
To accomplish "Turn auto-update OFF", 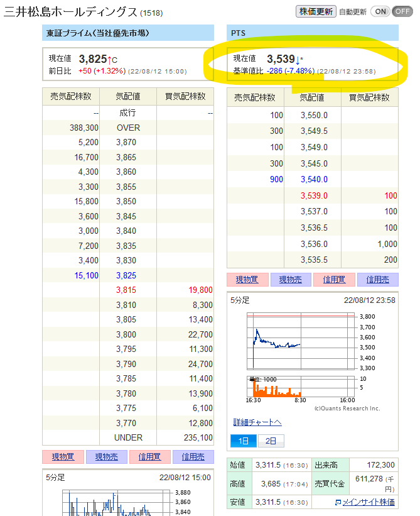I will (402, 11).
